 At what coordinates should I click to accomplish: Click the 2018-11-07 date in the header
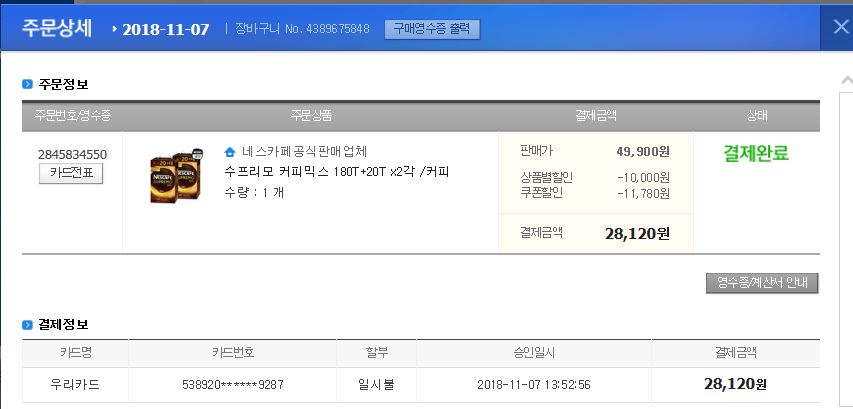(x=165, y=28)
